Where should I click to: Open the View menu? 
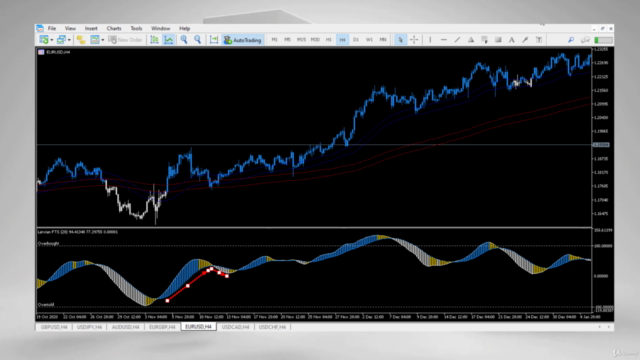[70, 28]
